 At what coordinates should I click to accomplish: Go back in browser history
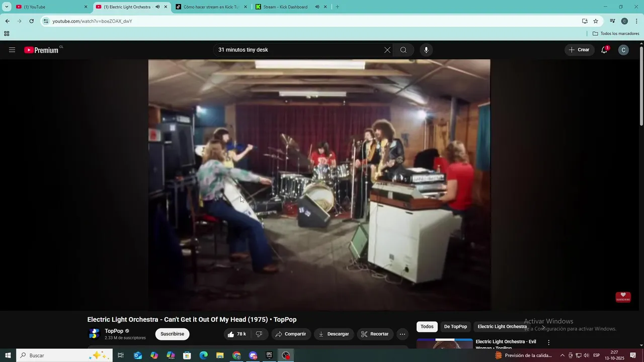point(7,21)
